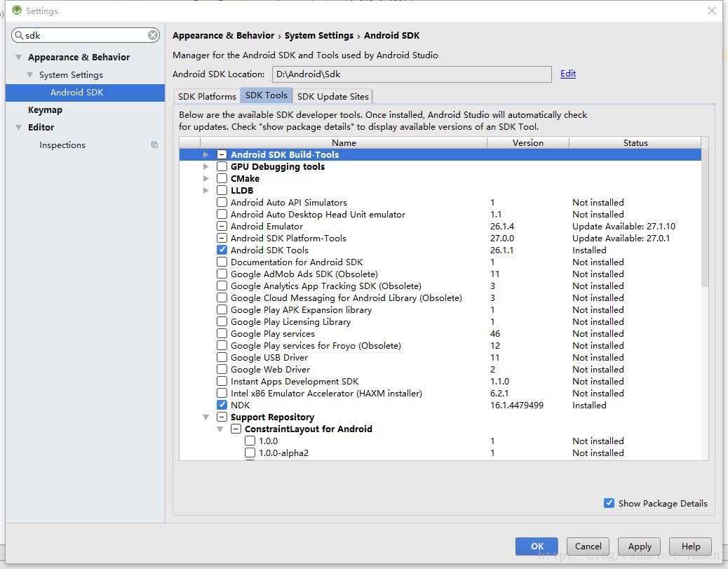Check the GPU Debugging tools box
Image resolution: width=728 pixels, height=569 pixels.
point(222,166)
